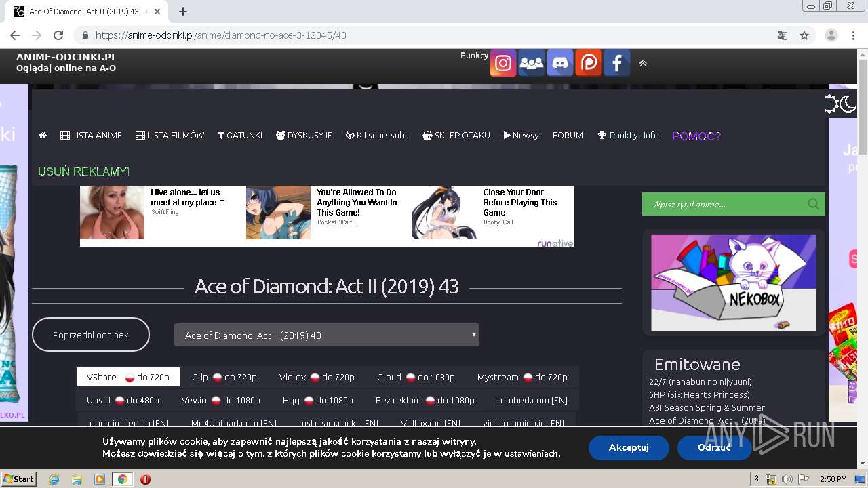Open File Explorer taskbar icon
Viewport: 868px width, 488px height.
pyautogui.click(x=77, y=479)
